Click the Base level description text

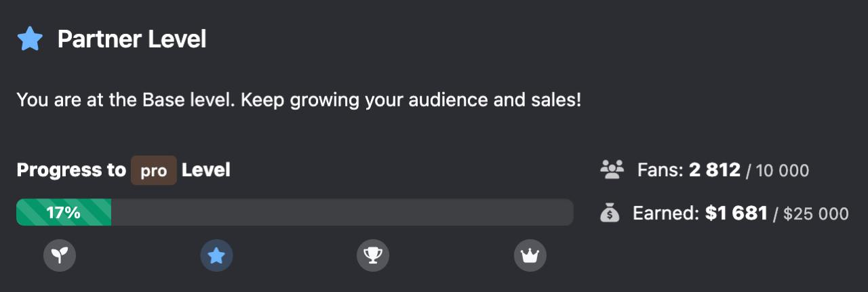[x=298, y=101]
